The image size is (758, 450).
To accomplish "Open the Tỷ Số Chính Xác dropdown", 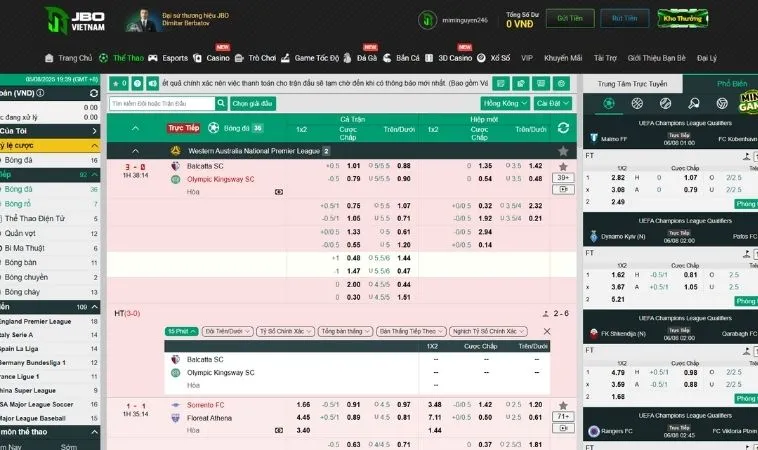I will 285,331.
